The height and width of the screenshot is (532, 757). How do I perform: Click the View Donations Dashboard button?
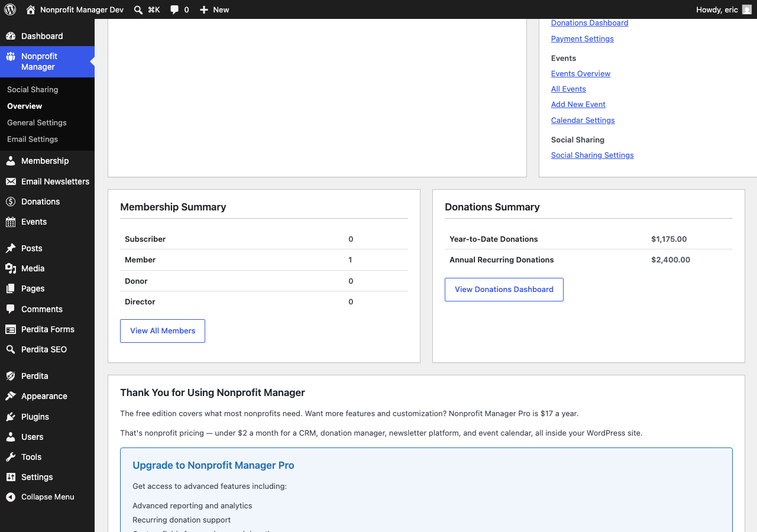click(504, 290)
